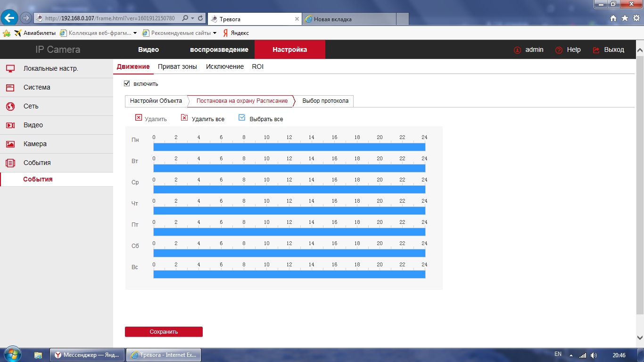The image size is (644, 362).
Task: Click the Video sidebar icon
Action: pyautogui.click(x=10, y=125)
